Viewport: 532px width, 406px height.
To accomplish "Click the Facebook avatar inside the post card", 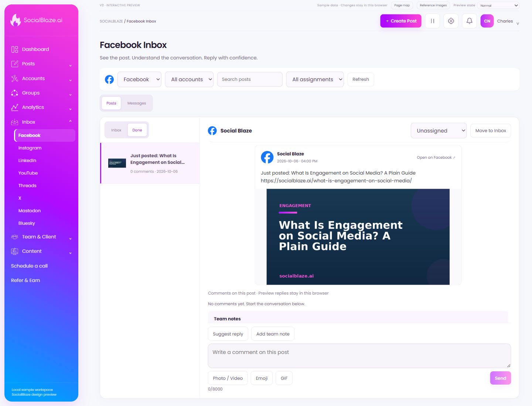I will coord(267,157).
